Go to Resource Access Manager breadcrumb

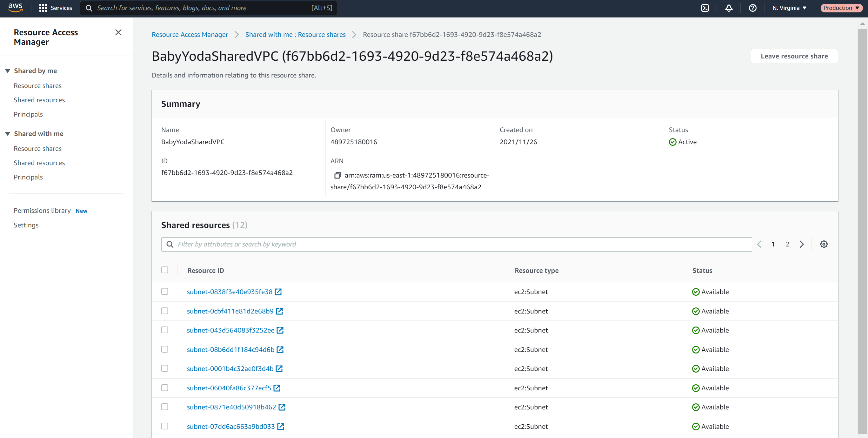pyautogui.click(x=190, y=34)
